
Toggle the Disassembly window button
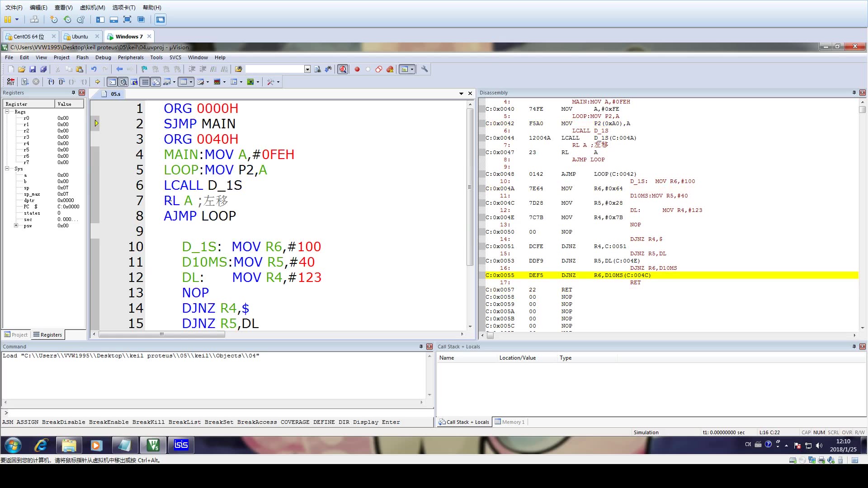pyautogui.click(x=123, y=82)
